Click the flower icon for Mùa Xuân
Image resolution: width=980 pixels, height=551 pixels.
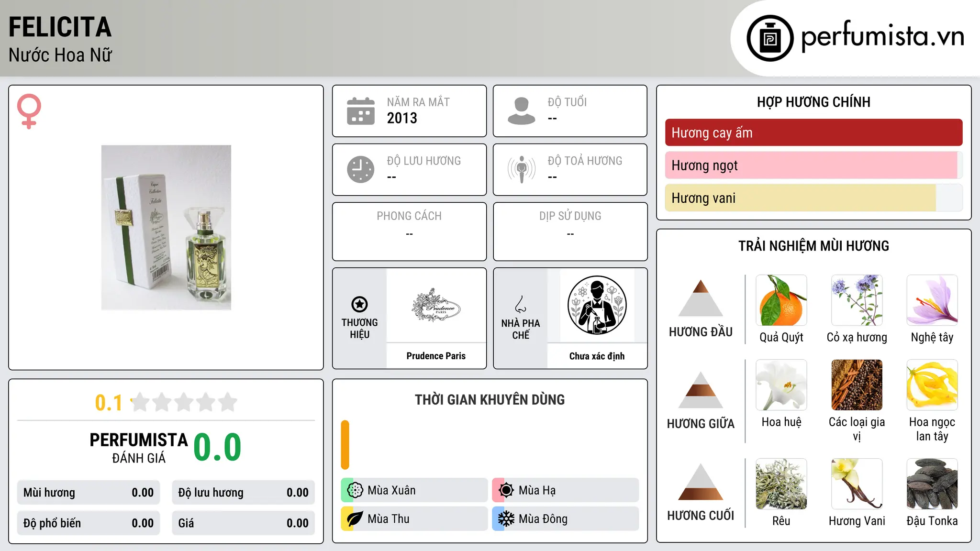(x=355, y=490)
